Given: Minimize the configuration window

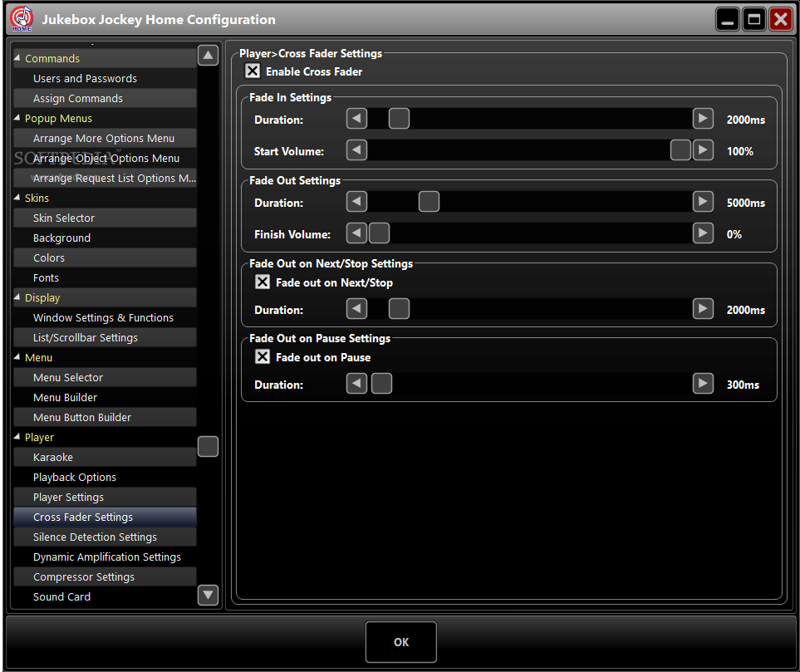Looking at the screenshot, I should coord(728,19).
